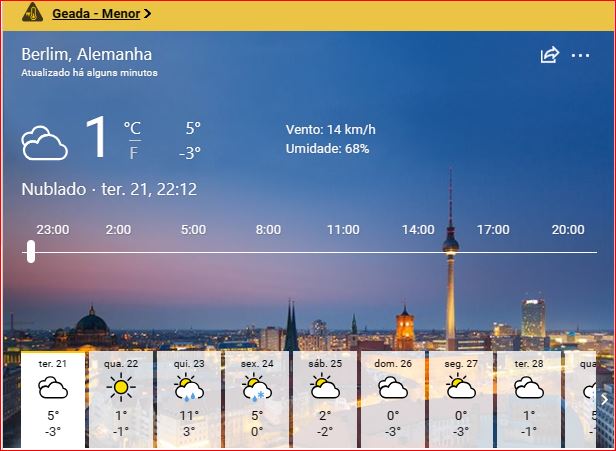Image resolution: width=616 pixels, height=451 pixels.
Task: Click the cloudy icon for dom. 26
Action: pos(393,387)
